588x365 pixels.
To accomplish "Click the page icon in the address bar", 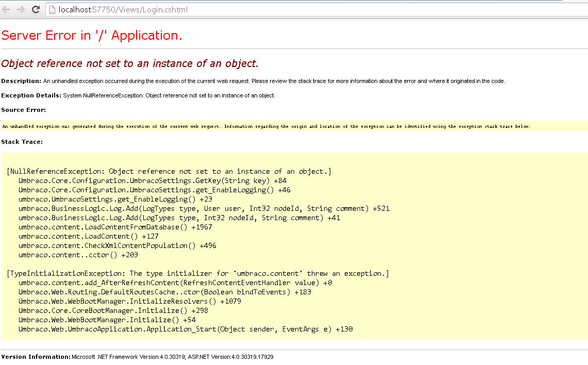I will [x=52, y=9].
